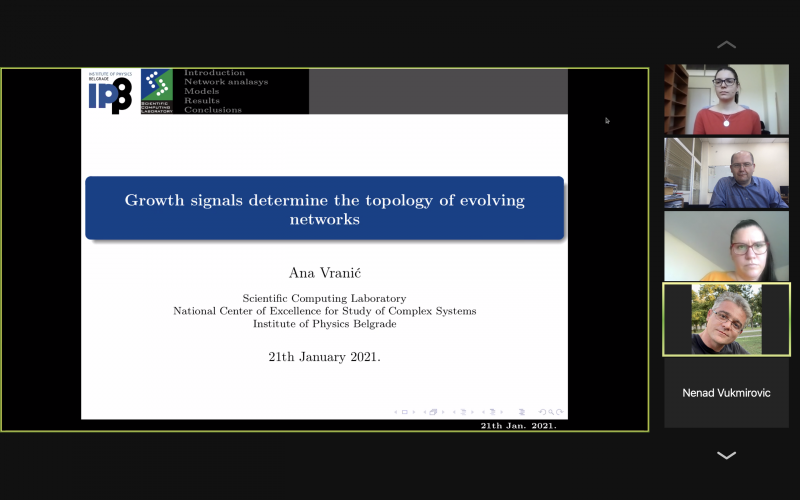Open the Results section link
This screenshot has width=800, height=500.
[202, 100]
